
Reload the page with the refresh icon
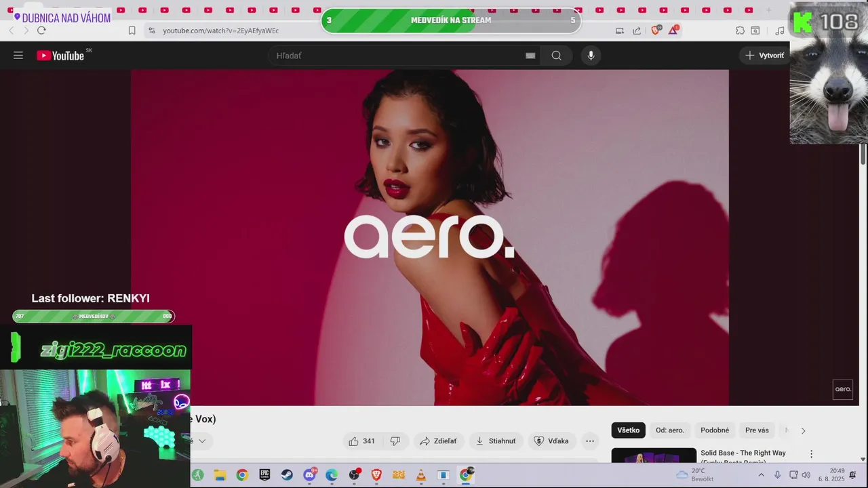(41, 30)
